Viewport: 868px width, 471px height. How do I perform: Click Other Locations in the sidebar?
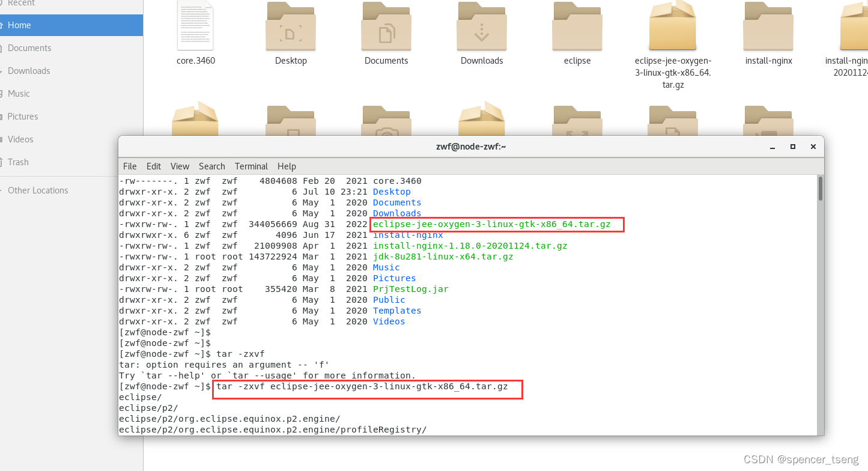[37, 190]
